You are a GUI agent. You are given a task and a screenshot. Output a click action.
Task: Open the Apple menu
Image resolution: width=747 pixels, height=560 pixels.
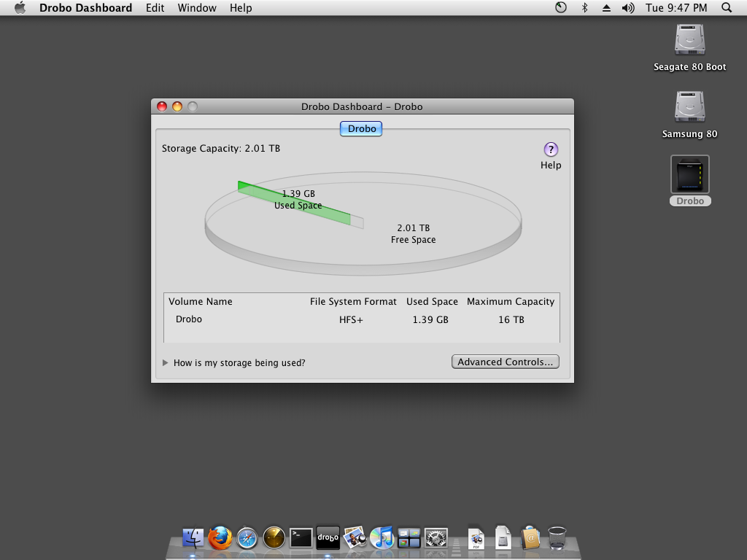pos(20,7)
